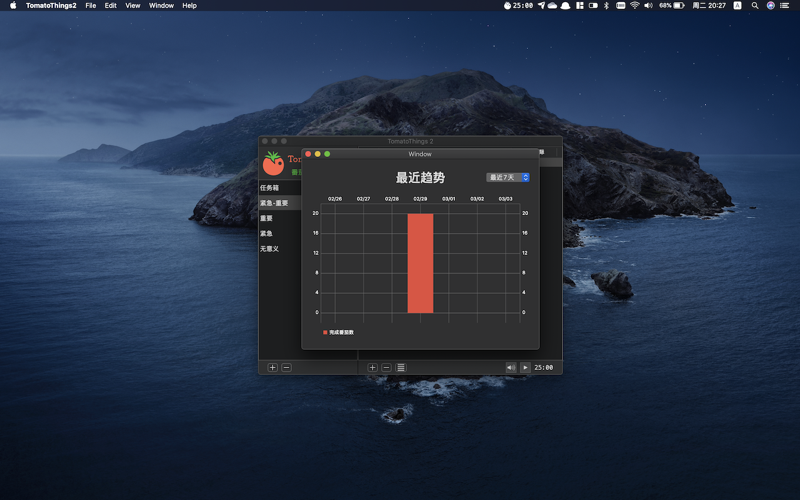Select 重要 in the sidebar list

[x=280, y=218]
